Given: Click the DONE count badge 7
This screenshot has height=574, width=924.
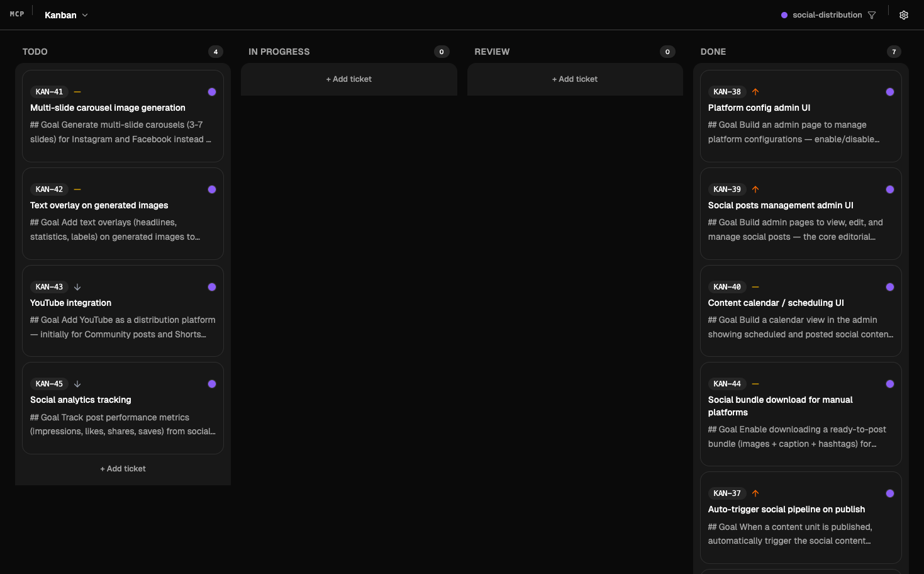Looking at the screenshot, I should pyautogui.click(x=894, y=52).
